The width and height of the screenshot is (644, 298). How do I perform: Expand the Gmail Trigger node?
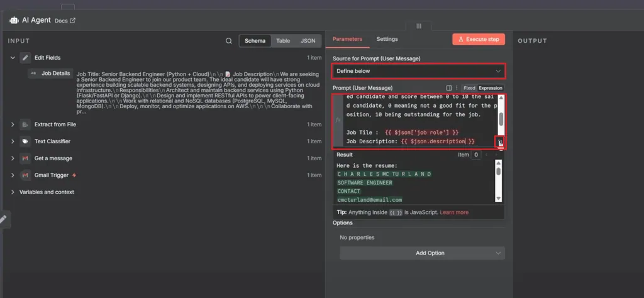pyautogui.click(x=13, y=175)
